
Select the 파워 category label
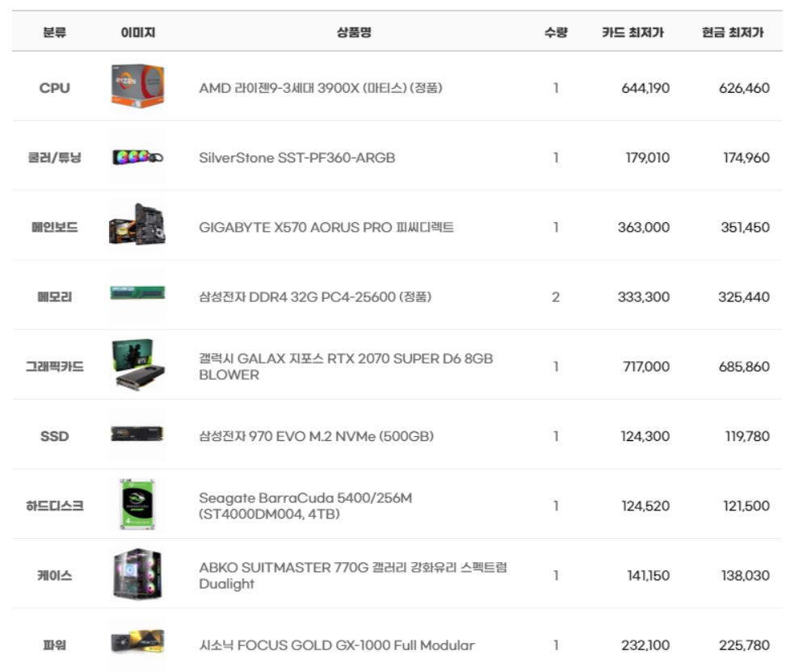(x=55, y=645)
